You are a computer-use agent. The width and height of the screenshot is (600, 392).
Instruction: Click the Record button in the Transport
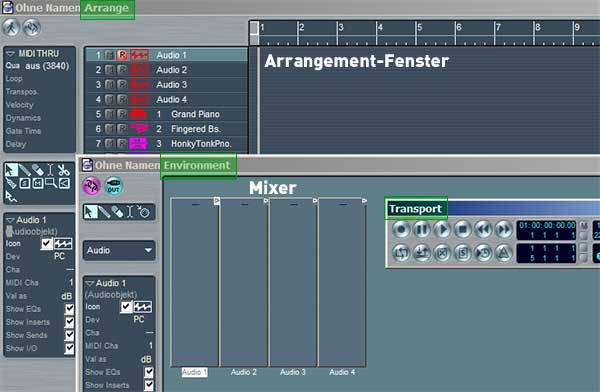[x=401, y=230]
